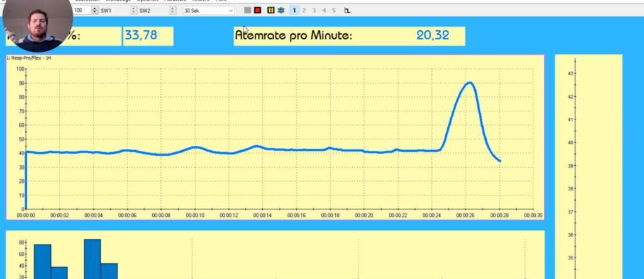Click the axis layout icon after screen 5
The image size is (644, 279).
[x=347, y=11]
